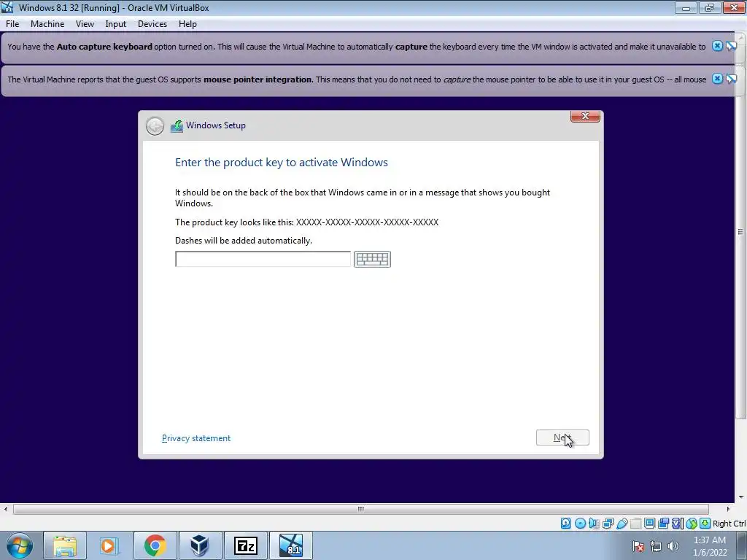747x560 pixels.
Task: Open the on-screen keyboard button beside product key field
Action: [x=372, y=259]
